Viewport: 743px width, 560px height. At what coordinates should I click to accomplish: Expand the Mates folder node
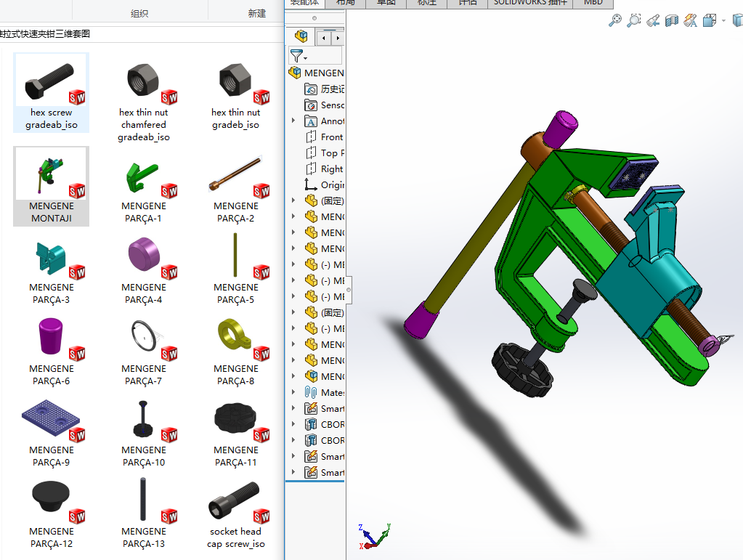pyautogui.click(x=293, y=392)
